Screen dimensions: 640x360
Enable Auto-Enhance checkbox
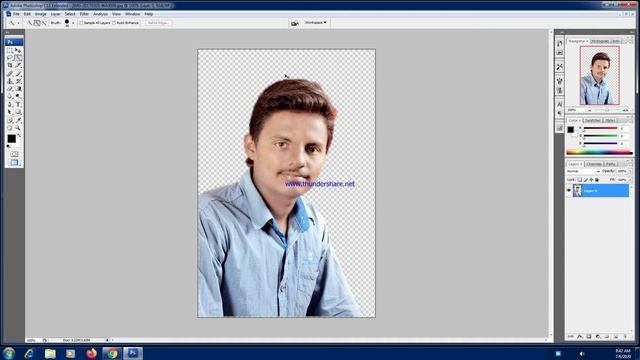(x=114, y=23)
